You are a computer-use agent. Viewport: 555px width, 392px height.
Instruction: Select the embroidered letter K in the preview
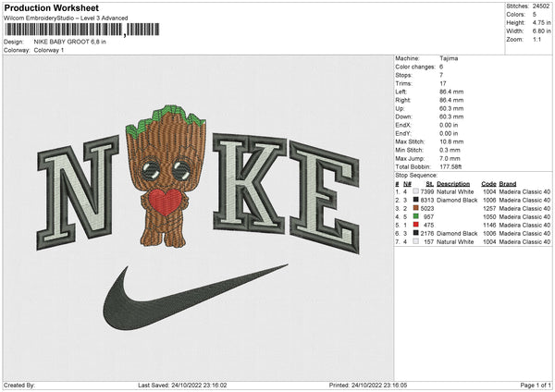(249, 184)
